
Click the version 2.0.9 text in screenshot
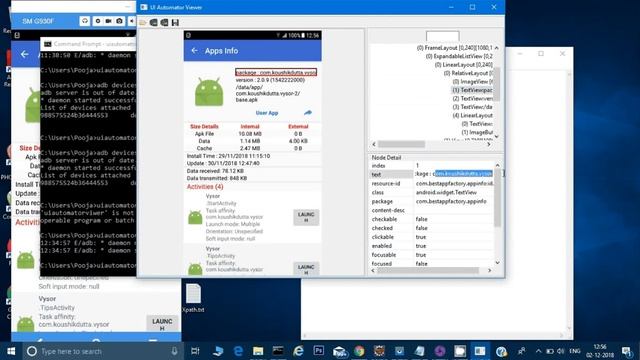click(x=270, y=80)
